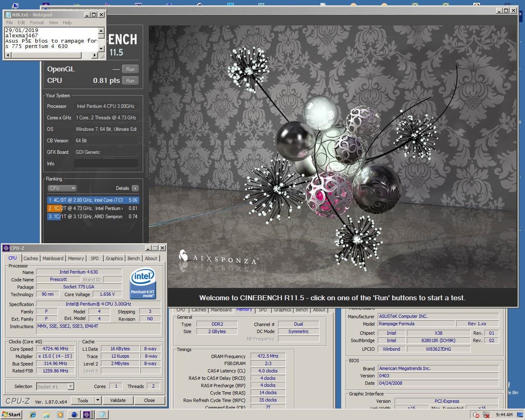
Task: Open Notepad's Format menu
Action: pos(37,23)
